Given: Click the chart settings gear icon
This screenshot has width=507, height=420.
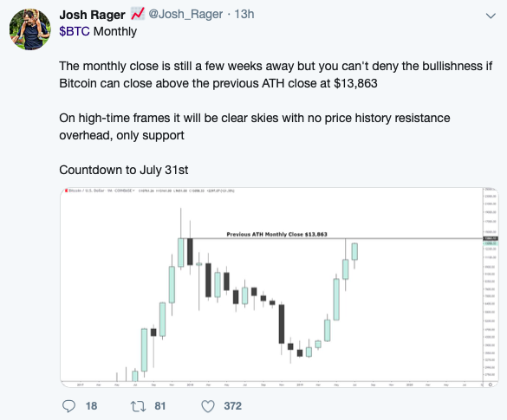Looking at the screenshot, I should (491, 384).
